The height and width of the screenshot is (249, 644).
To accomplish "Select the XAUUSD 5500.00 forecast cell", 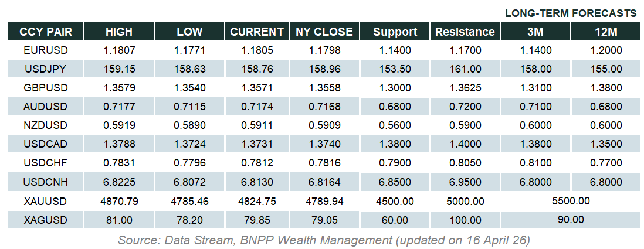I will pos(571,201).
